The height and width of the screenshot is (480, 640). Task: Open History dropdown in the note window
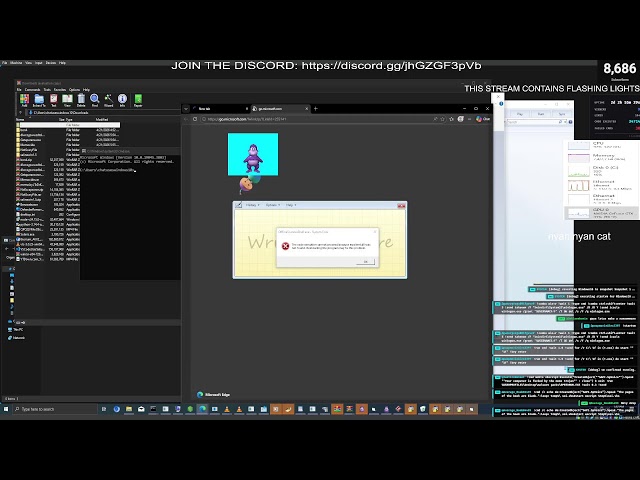click(x=253, y=205)
